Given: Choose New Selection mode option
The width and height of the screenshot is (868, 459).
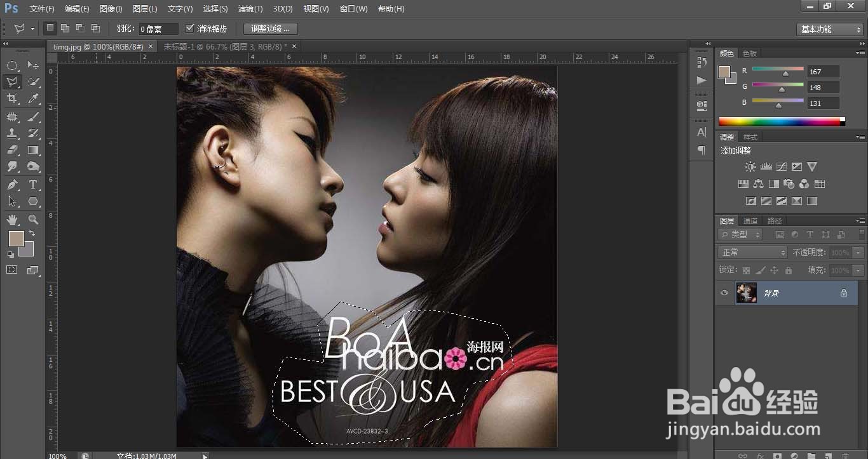Looking at the screenshot, I should tap(50, 28).
